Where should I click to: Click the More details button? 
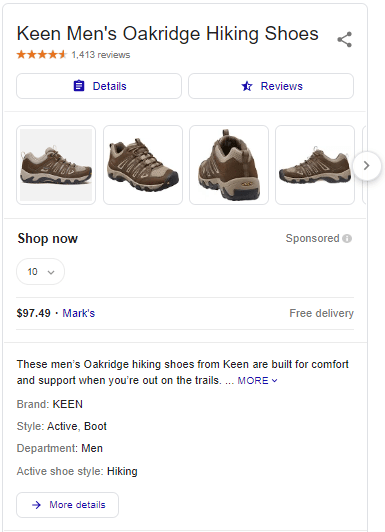point(68,505)
